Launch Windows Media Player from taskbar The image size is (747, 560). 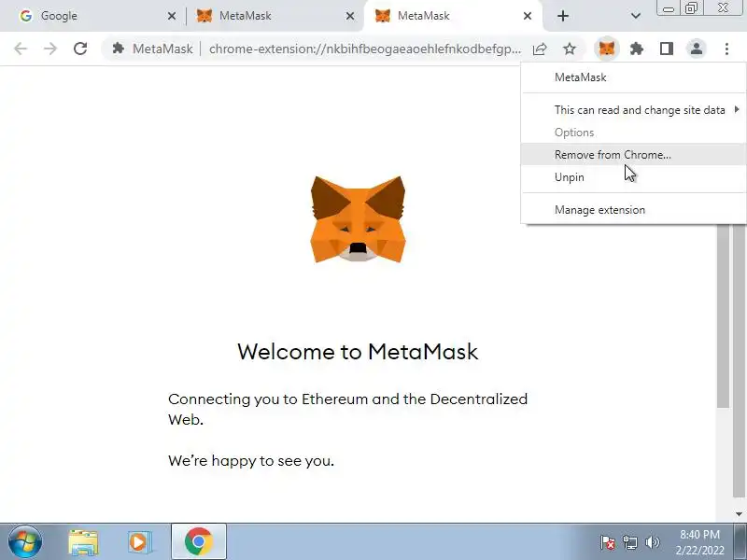pos(139,542)
